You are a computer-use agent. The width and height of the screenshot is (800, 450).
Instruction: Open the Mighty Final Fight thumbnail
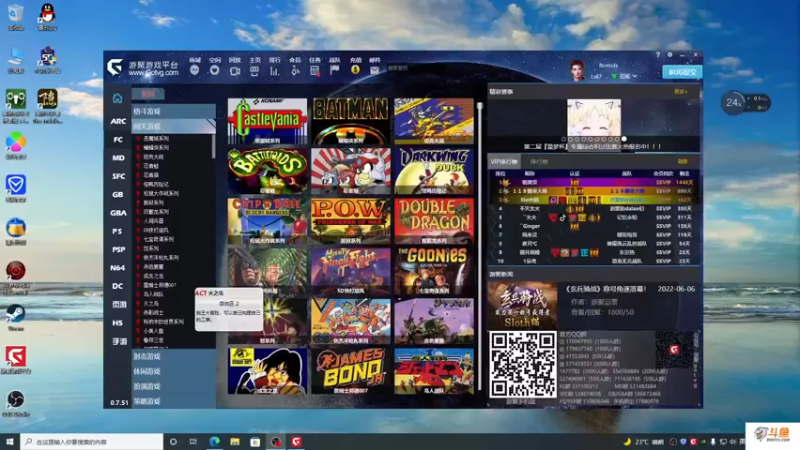[351, 271]
